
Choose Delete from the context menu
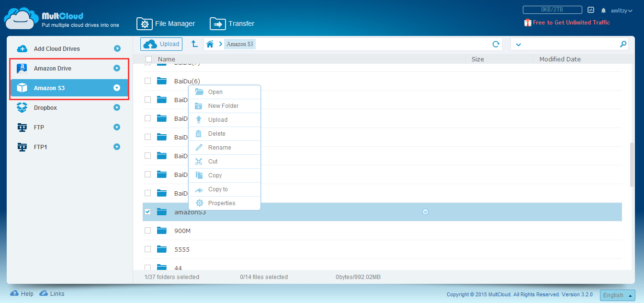coord(225,134)
